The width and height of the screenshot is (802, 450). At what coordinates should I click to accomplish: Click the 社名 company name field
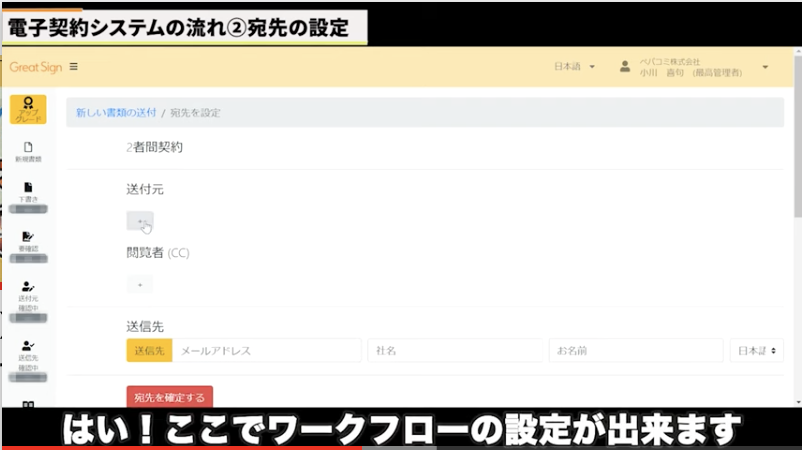click(x=453, y=350)
